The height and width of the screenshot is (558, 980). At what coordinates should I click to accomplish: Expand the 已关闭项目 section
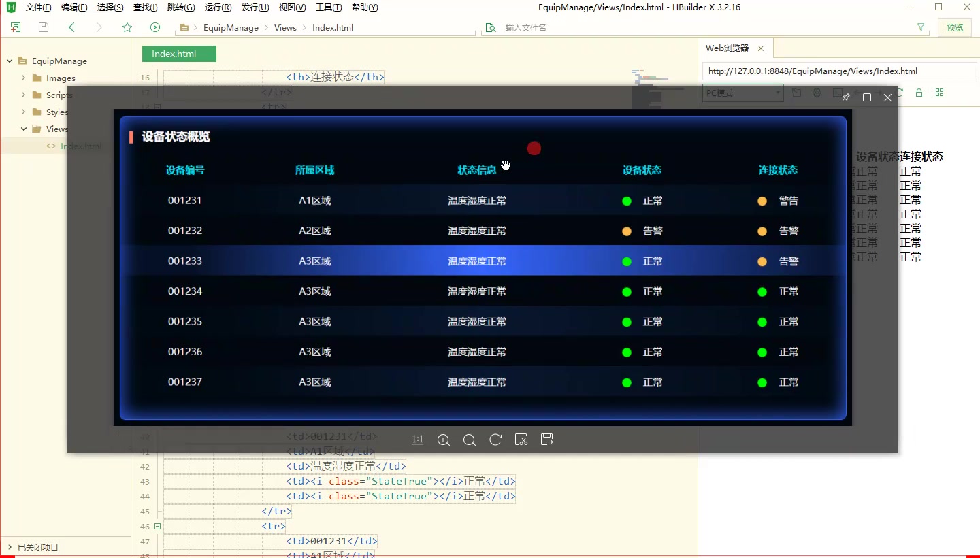tap(10, 547)
